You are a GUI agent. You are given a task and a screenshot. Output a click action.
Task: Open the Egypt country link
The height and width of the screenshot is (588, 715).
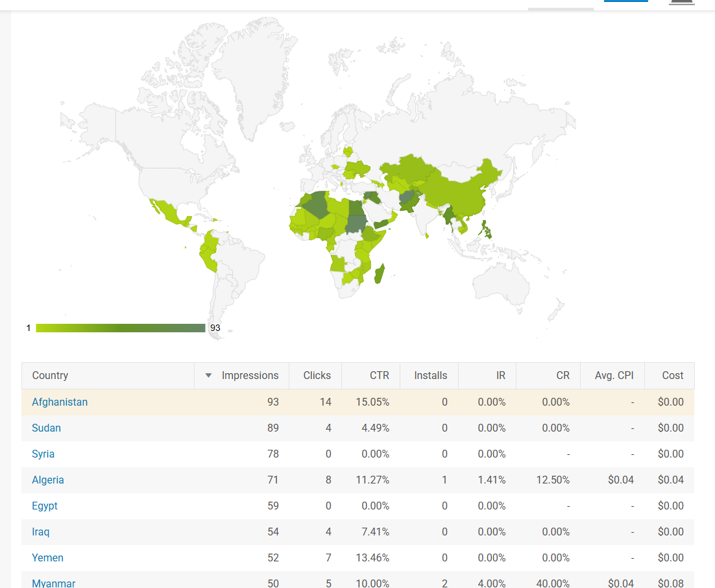[x=45, y=506]
